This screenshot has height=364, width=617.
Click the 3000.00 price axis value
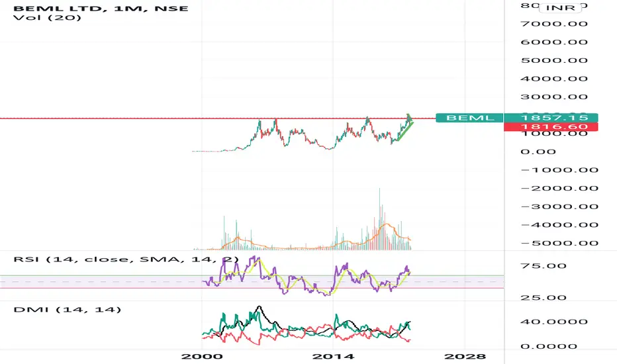554,97
